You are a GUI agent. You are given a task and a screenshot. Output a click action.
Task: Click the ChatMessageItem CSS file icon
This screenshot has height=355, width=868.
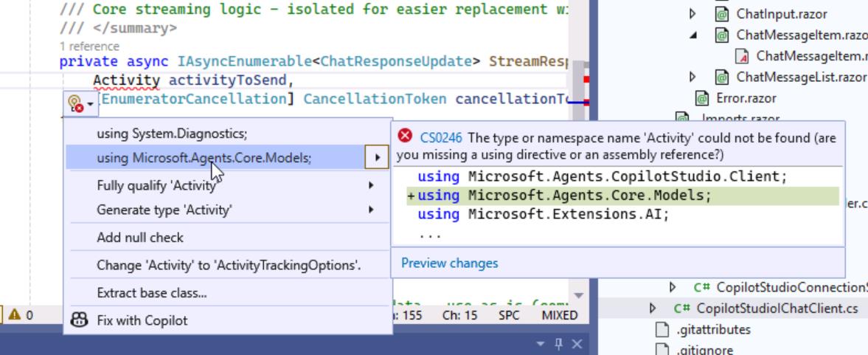coord(743,56)
